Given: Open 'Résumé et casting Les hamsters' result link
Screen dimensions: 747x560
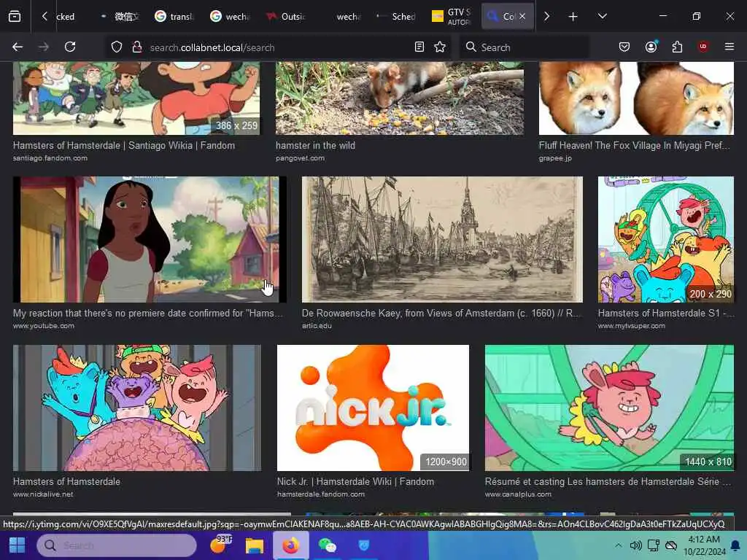Looking at the screenshot, I should (608, 482).
